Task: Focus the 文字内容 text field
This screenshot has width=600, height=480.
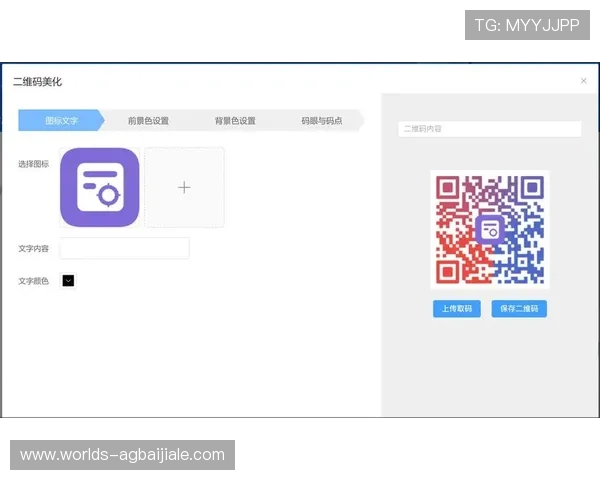Action: coord(124,248)
